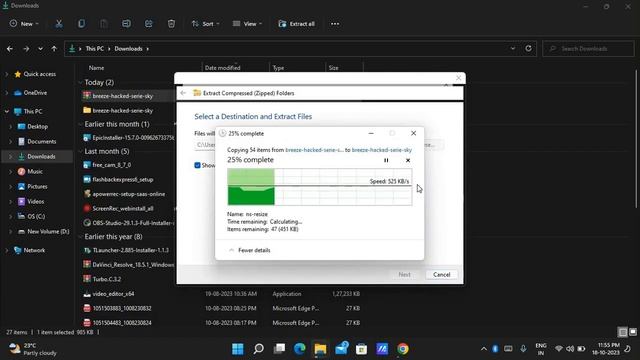Open recent locations dropdown arrow
Viewport: 640px width, 360px height.
(x=40, y=49)
